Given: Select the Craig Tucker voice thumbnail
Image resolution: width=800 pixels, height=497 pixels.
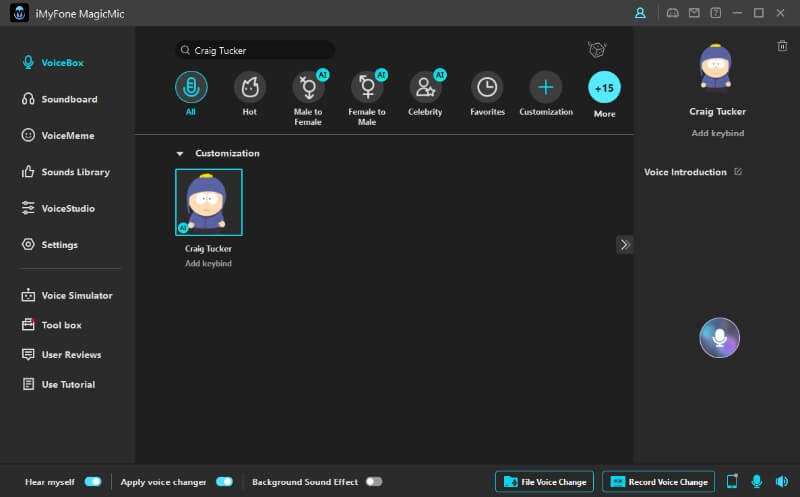Looking at the screenshot, I should [x=209, y=202].
